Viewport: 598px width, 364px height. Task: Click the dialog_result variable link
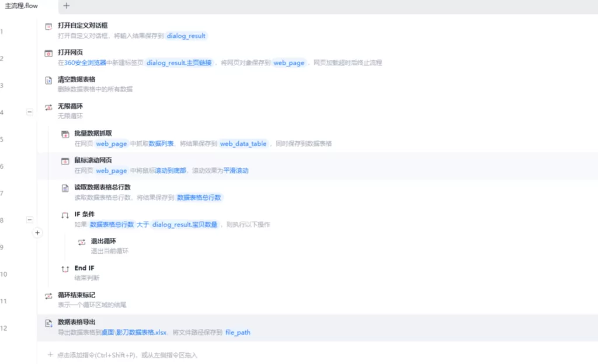pos(186,36)
